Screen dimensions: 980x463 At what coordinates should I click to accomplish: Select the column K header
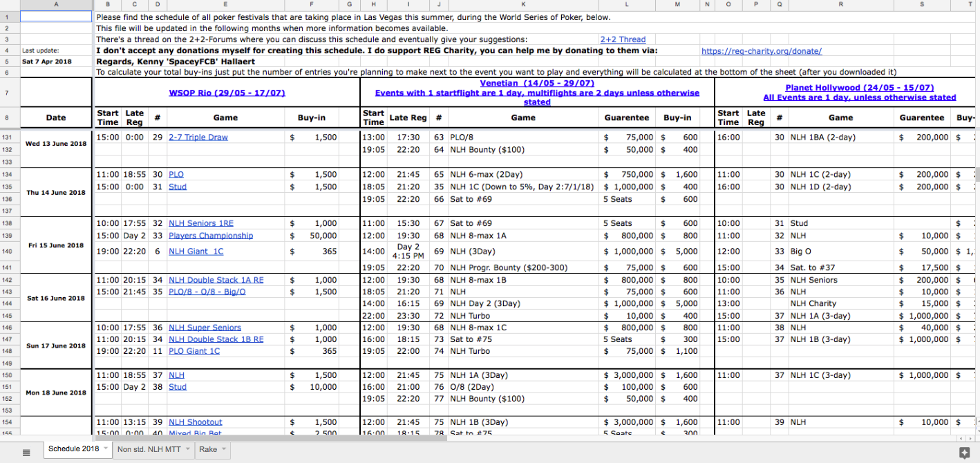click(523, 5)
